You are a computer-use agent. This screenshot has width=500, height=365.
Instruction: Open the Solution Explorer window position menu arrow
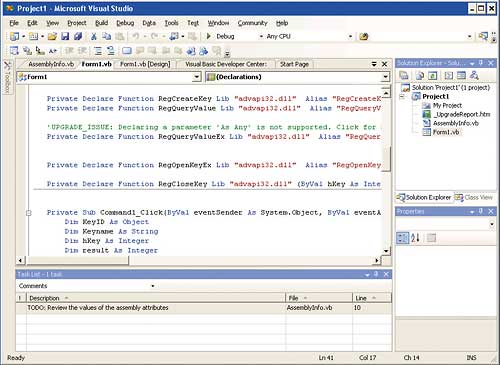tap(472, 63)
